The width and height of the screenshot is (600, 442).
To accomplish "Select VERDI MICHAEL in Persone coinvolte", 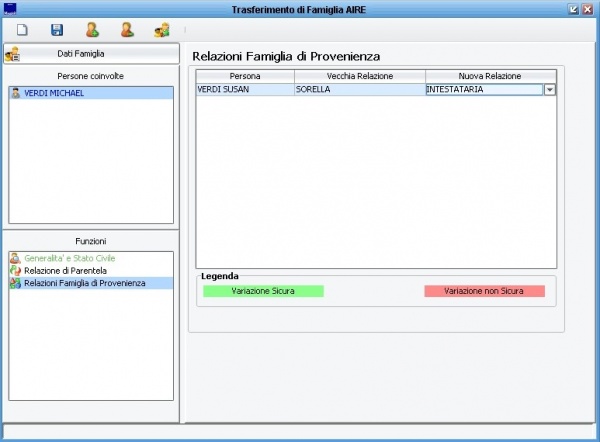I will 91,93.
